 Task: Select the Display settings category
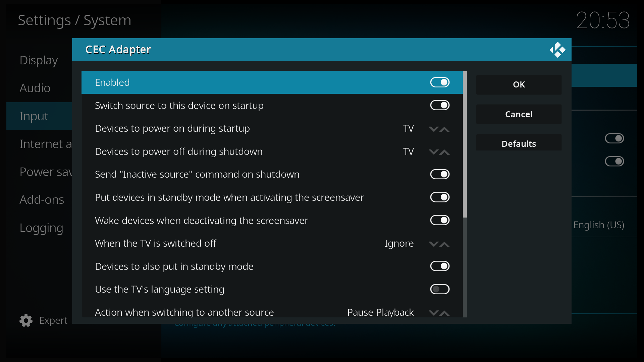39,60
